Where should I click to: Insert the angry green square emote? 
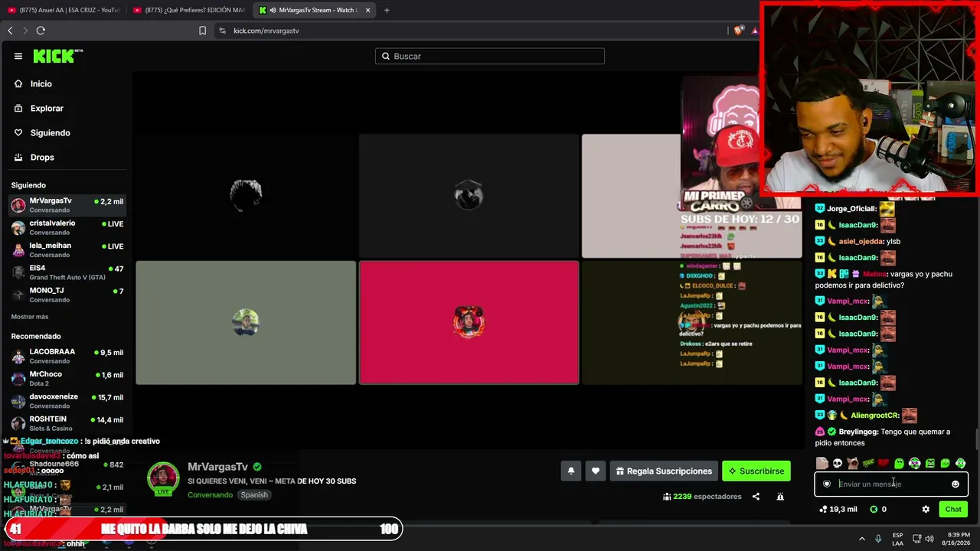pyautogui.click(x=930, y=463)
